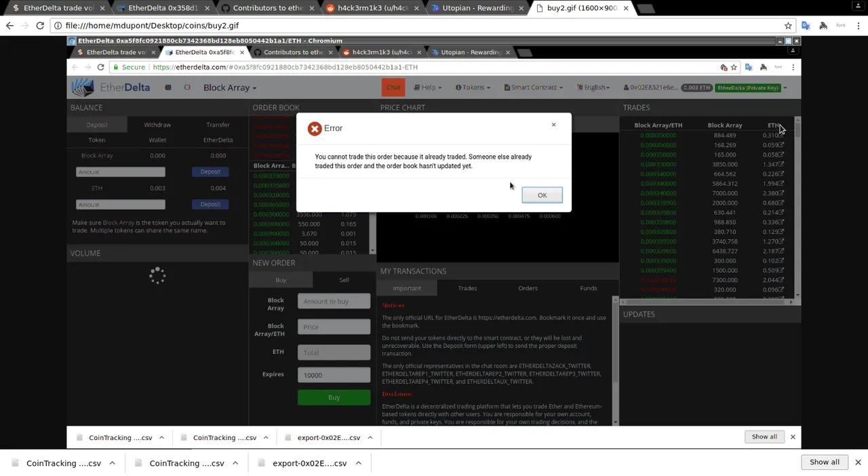868x476 pixels.
Task: Expand options for export-0x02E download in outer bar
Action: pos(358,463)
